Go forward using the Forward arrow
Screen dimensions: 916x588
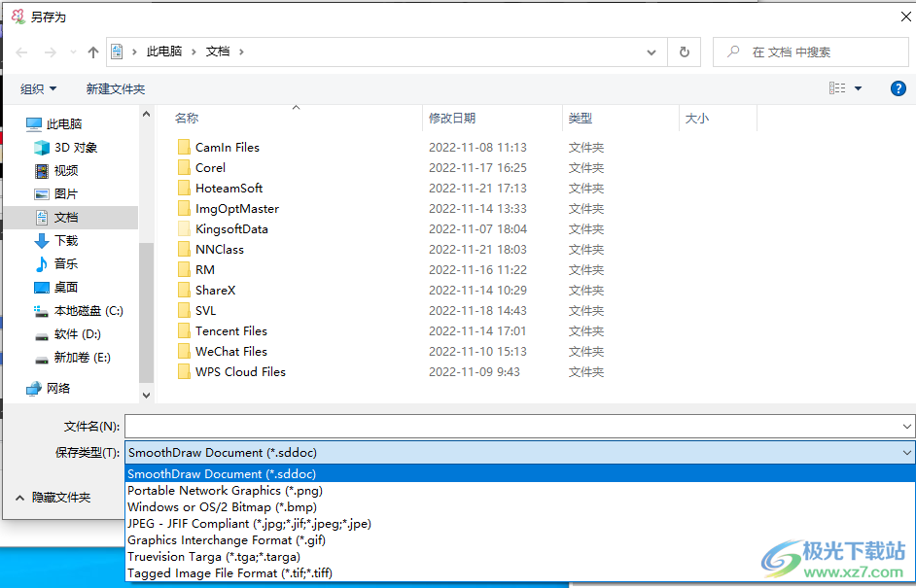pos(51,52)
